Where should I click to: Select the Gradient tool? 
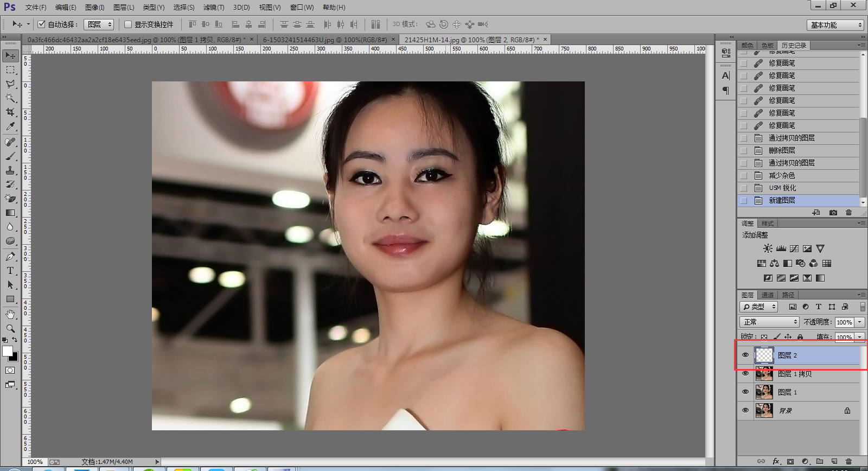click(10, 213)
